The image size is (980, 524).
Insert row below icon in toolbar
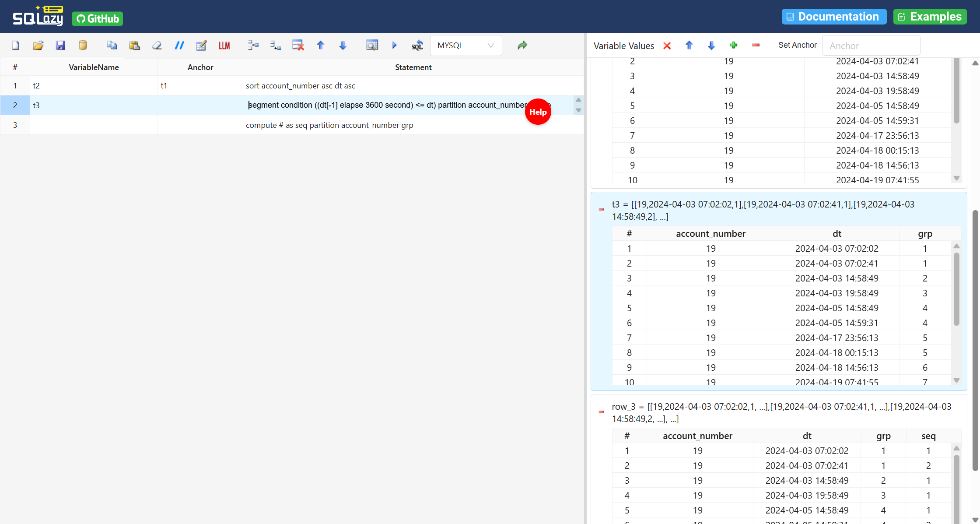pos(276,45)
